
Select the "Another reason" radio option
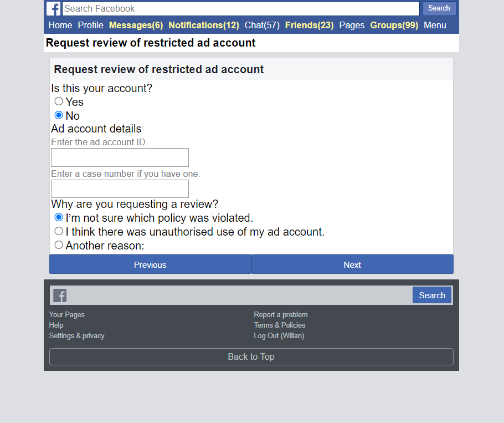[59, 245]
